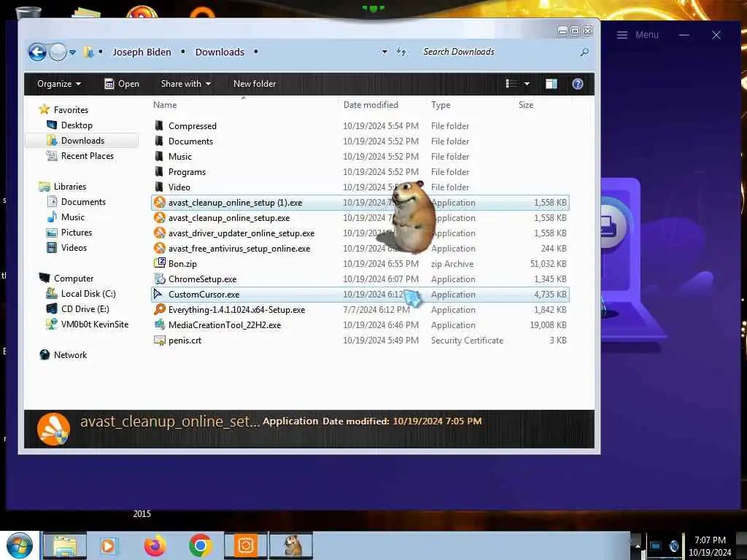
Task: Select avast_cleanup_online_setup.exe file icon
Action: click(x=160, y=217)
